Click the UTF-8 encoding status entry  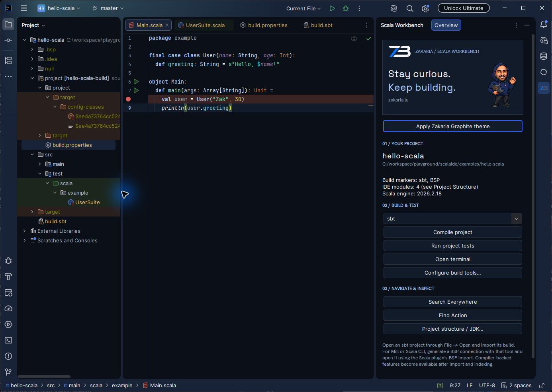[487, 385]
